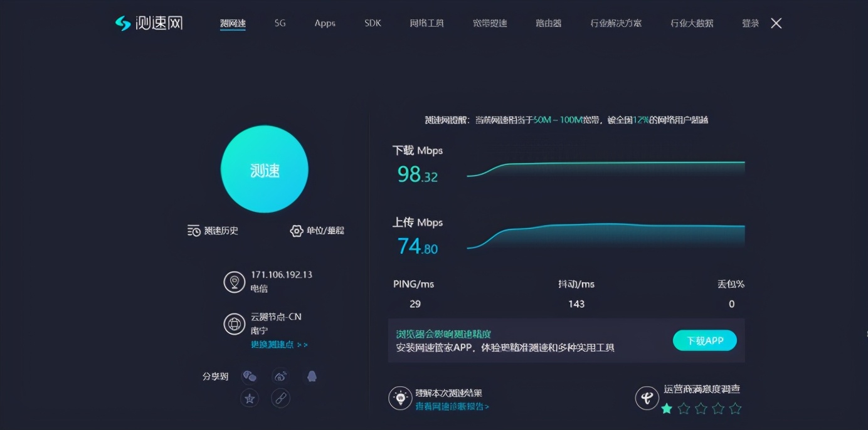The height and width of the screenshot is (430, 868).
Task: Click 单位/皮肤 unit settings label
Action: point(325,231)
